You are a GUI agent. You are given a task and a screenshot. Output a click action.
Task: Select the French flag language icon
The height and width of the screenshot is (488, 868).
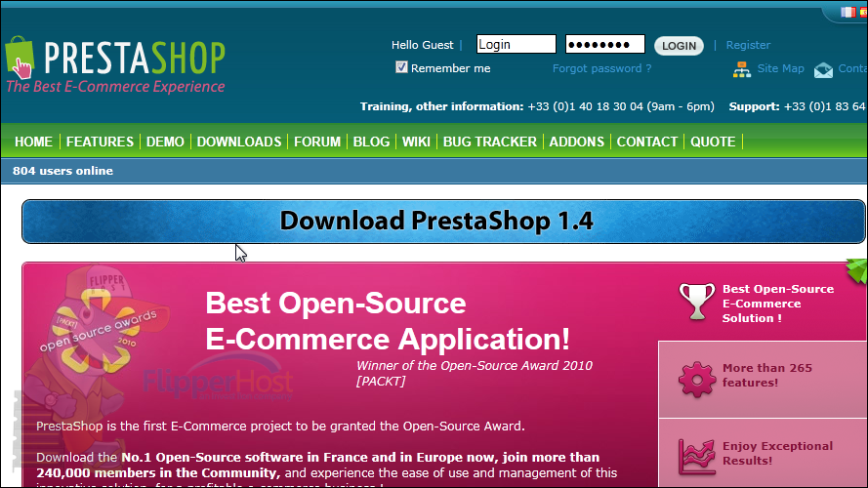pyautogui.click(x=847, y=12)
